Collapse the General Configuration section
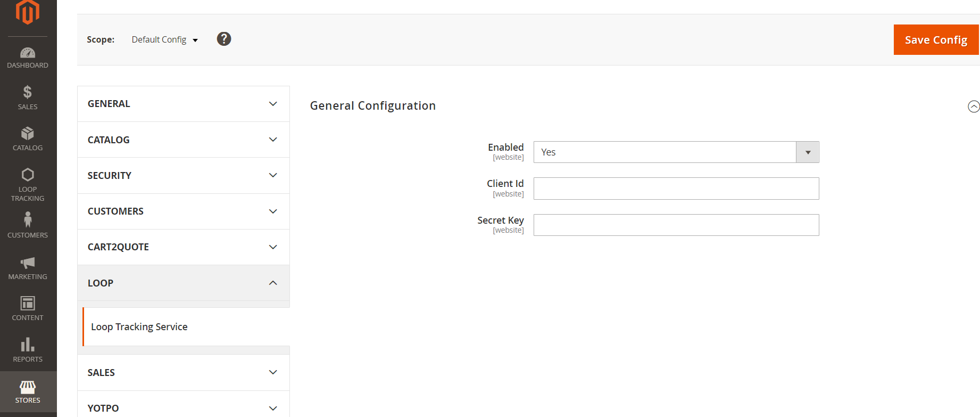This screenshot has width=980, height=417. [973, 107]
